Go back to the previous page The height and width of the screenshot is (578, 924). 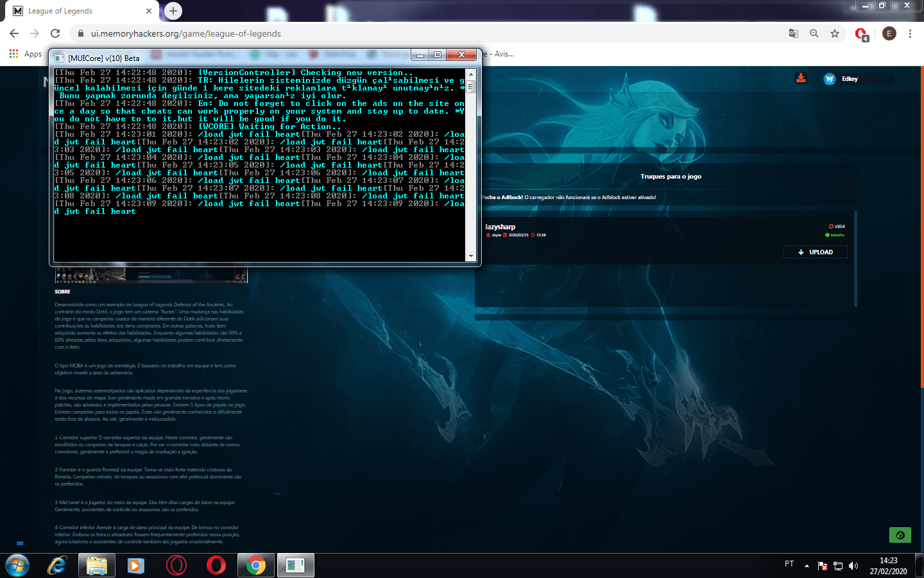[x=14, y=33]
